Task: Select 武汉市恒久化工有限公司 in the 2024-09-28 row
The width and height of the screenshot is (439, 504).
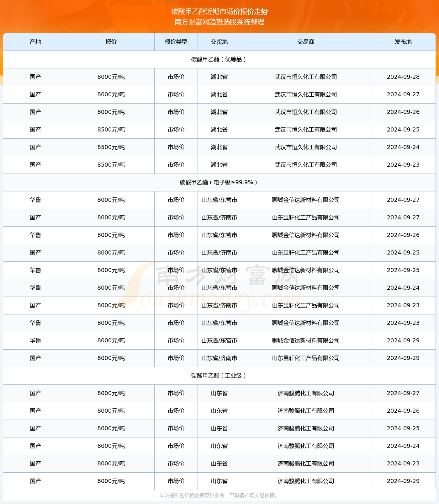Action: (x=306, y=77)
